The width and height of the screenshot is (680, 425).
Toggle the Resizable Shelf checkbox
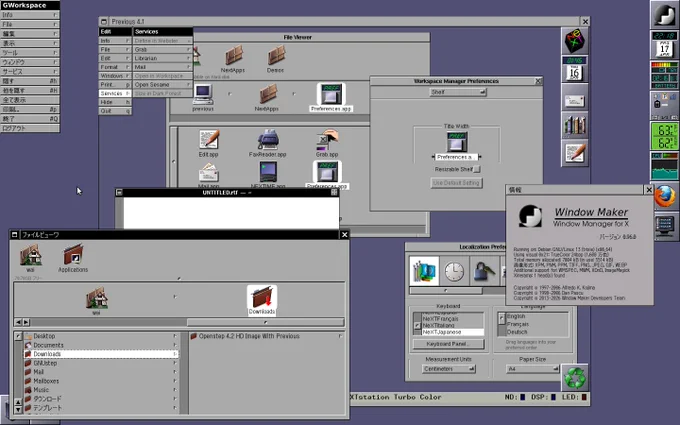[477, 169]
